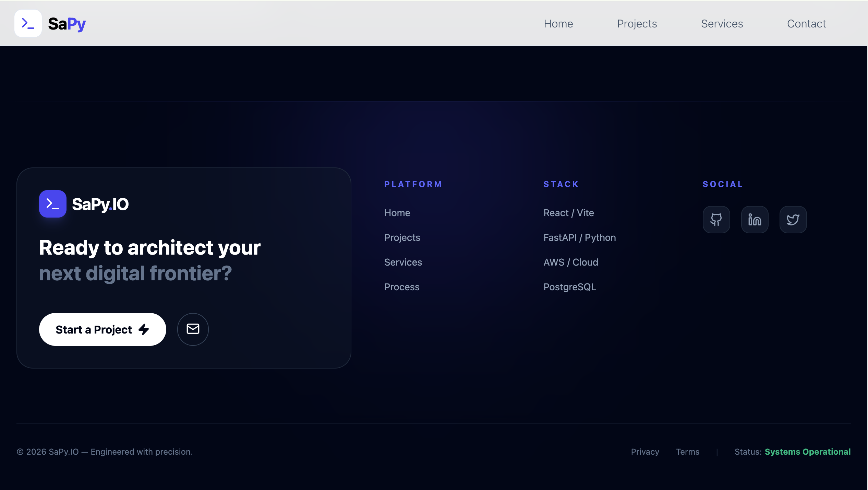The height and width of the screenshot is (490, 868).
Task: Follow the Projects link under Platform
Action: pyautogui.click(x=402, y=237)
